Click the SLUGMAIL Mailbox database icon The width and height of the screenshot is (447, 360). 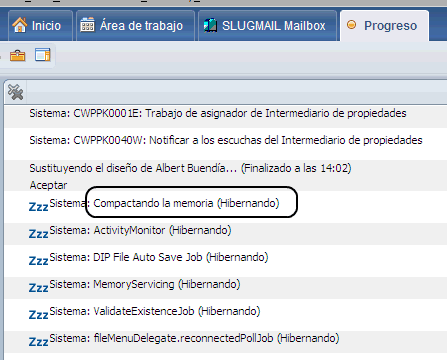[210, 25]
